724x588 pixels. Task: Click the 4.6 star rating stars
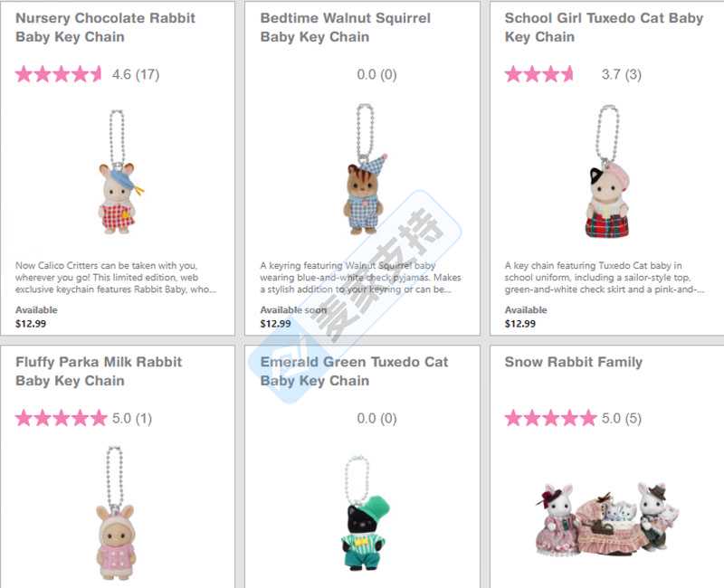58,74
